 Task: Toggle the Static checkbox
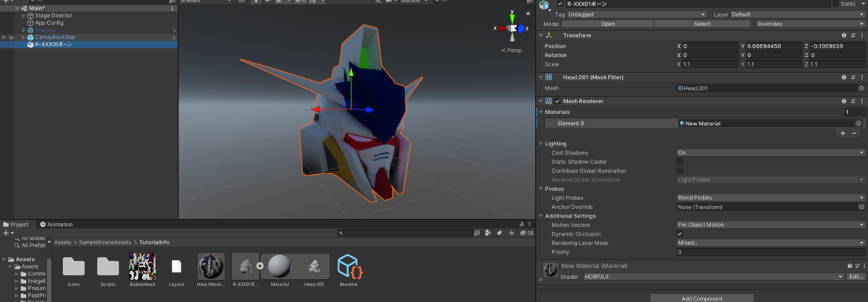click(x=836, y=4)
